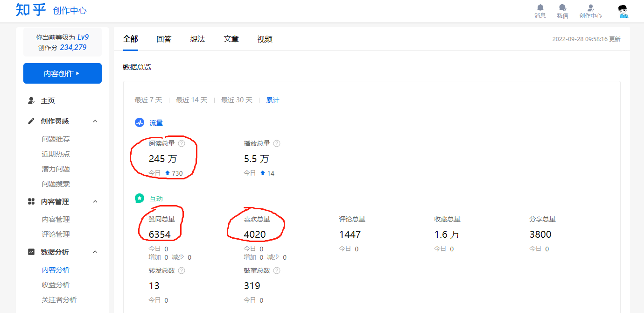
Task: Click the 5.5 万 play total value
Action: pyautogui.click(x=257, y=159)
